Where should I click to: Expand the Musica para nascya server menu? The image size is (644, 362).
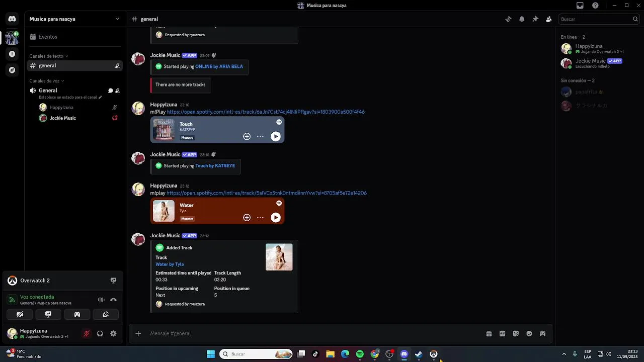(x=75, y=19)
